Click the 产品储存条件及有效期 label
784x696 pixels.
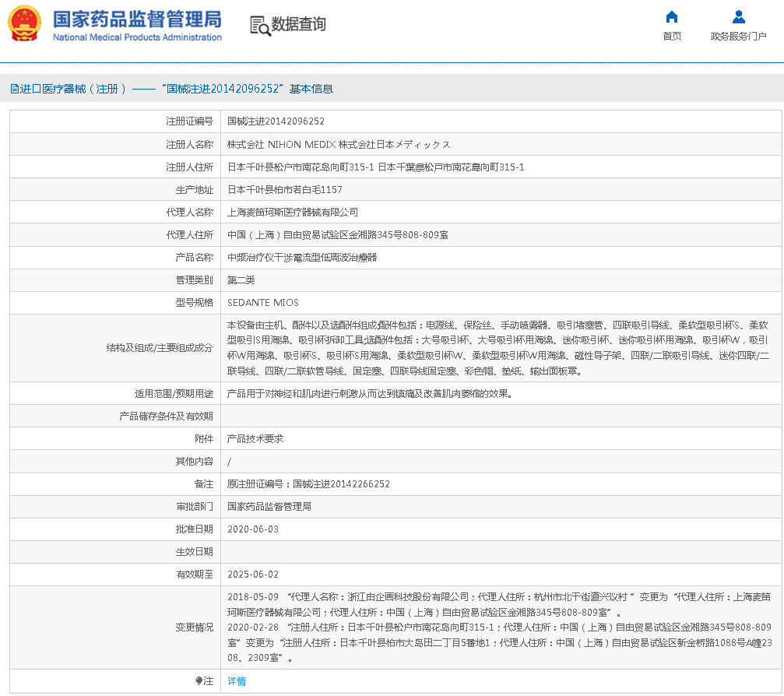tap(166, 416)
